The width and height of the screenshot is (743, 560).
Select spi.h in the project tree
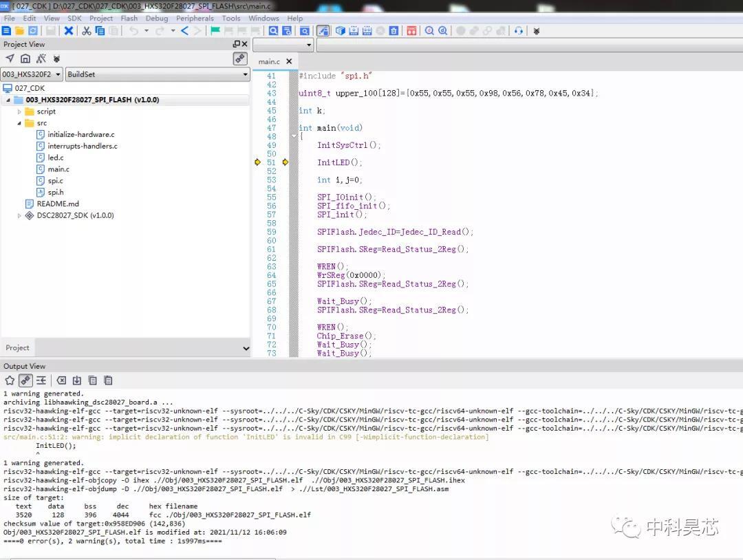tap(56, 193)
